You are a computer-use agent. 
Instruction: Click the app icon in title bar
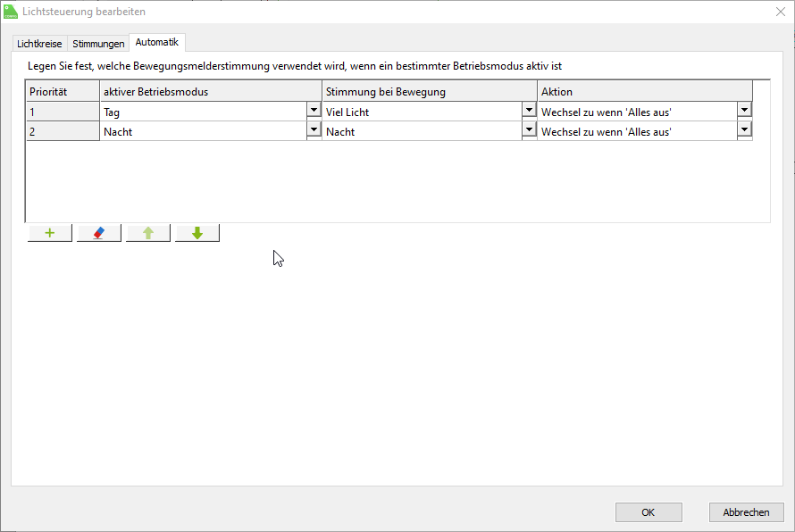(11, 12)
